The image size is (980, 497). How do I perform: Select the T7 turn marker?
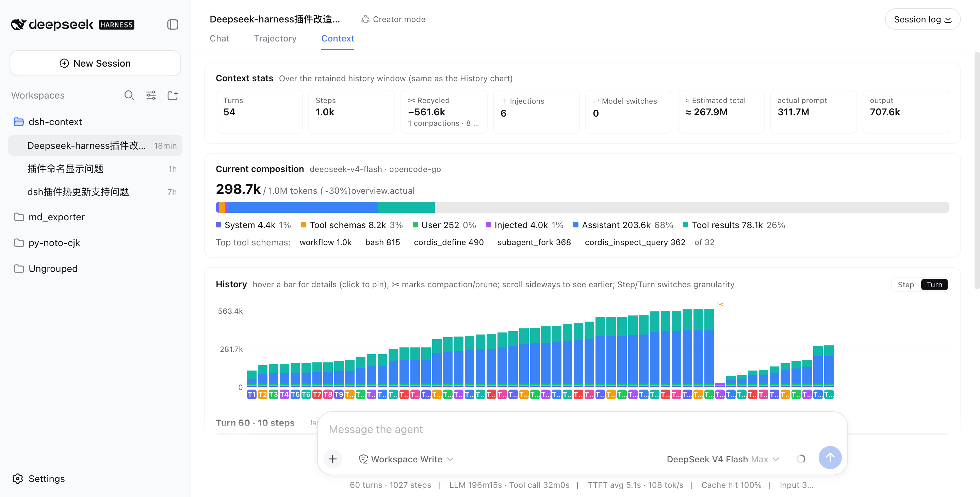(317, 394)
